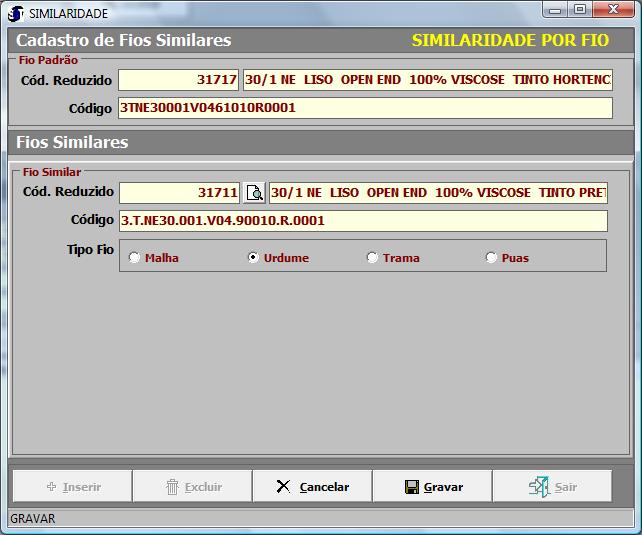Screen dimensions: 642x535
Task: Click Fio Similar Cód. Reduzido field 31711
Action: coord(179,193)
